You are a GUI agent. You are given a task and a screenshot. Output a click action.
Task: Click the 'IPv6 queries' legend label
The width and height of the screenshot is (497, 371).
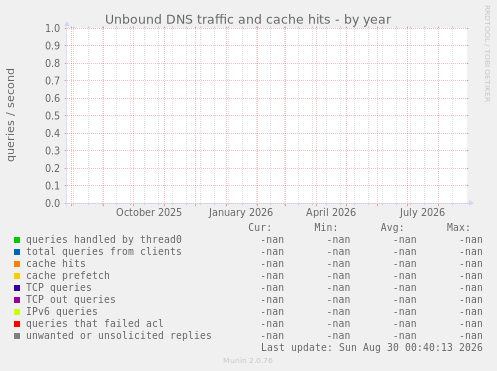[x=62, y=311]
